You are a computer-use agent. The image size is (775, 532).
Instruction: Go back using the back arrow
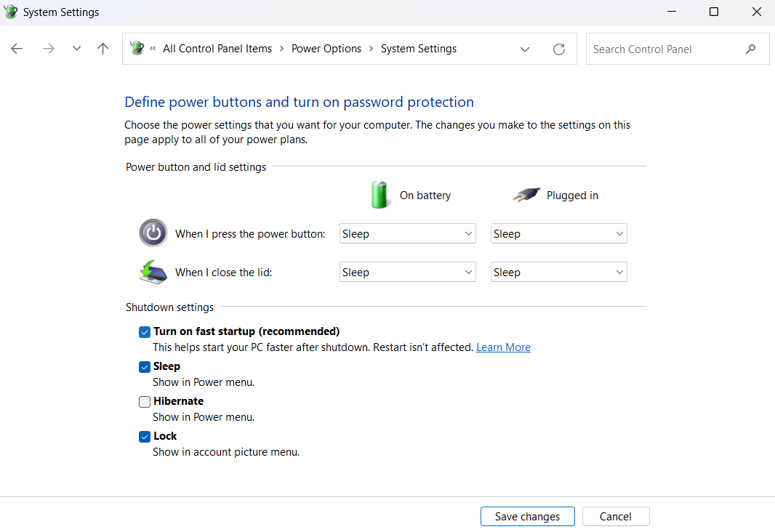coord(17,49)
